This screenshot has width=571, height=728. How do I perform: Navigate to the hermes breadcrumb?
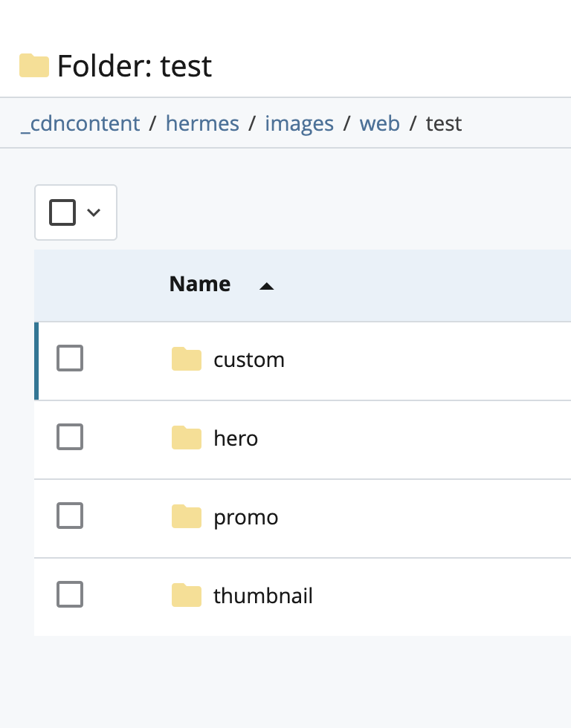(x=202, y=123)
